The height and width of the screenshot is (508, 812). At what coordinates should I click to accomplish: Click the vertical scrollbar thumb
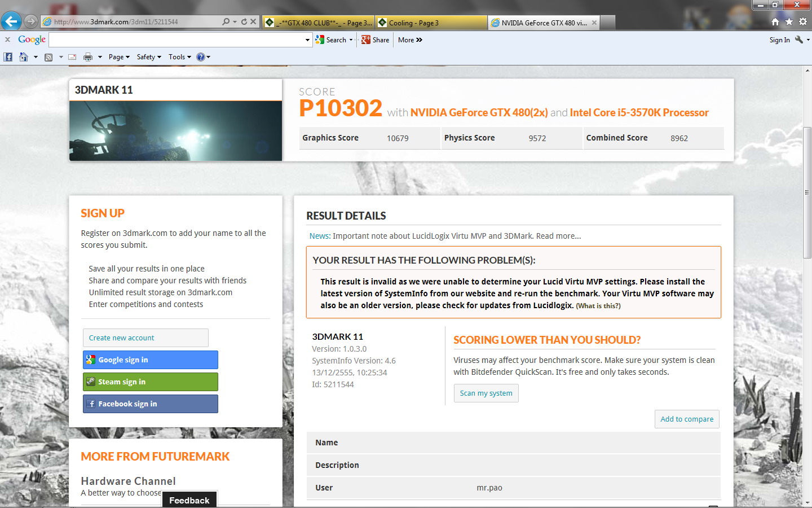click(807, 192)
